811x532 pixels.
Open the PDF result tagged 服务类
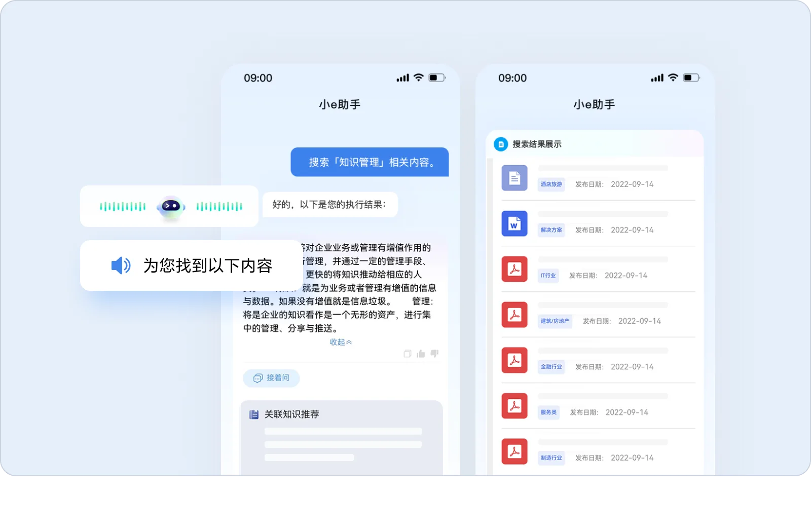tap(514, 406)
